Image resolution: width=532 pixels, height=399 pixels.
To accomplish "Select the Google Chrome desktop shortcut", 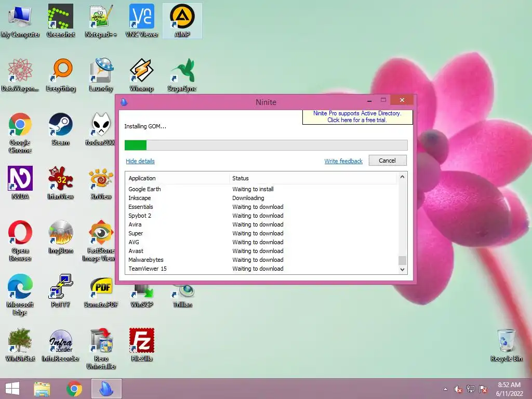I will 20,133.
